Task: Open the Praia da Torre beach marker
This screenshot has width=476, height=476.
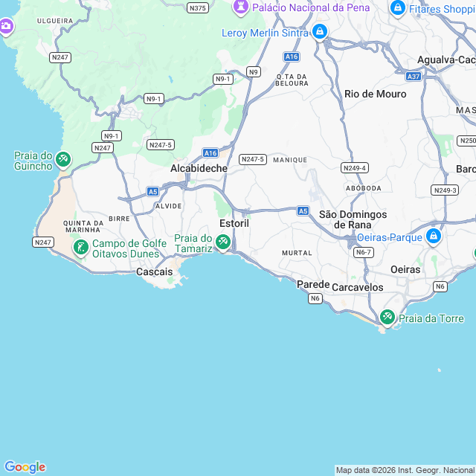Action: (387, 318)
